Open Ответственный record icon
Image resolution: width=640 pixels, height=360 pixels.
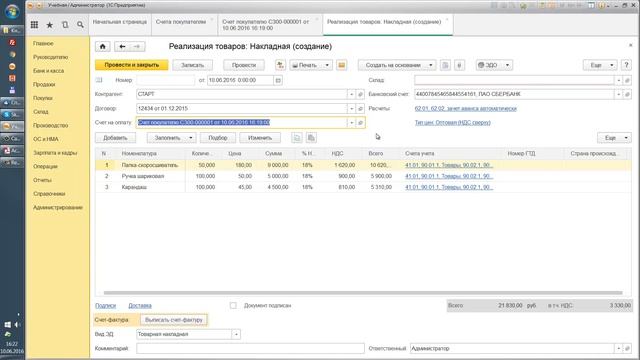tap(627, 349)
